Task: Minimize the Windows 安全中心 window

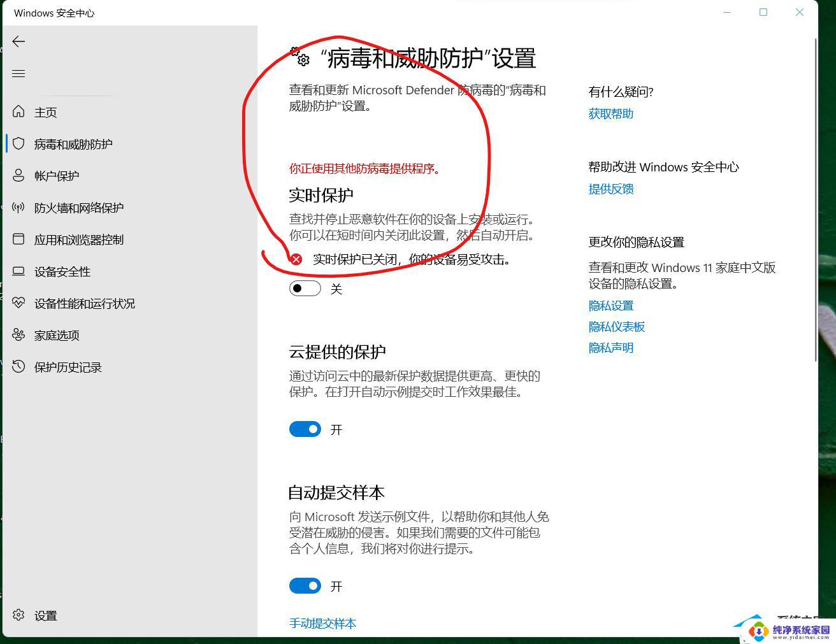Action: (x=727, y=12)
